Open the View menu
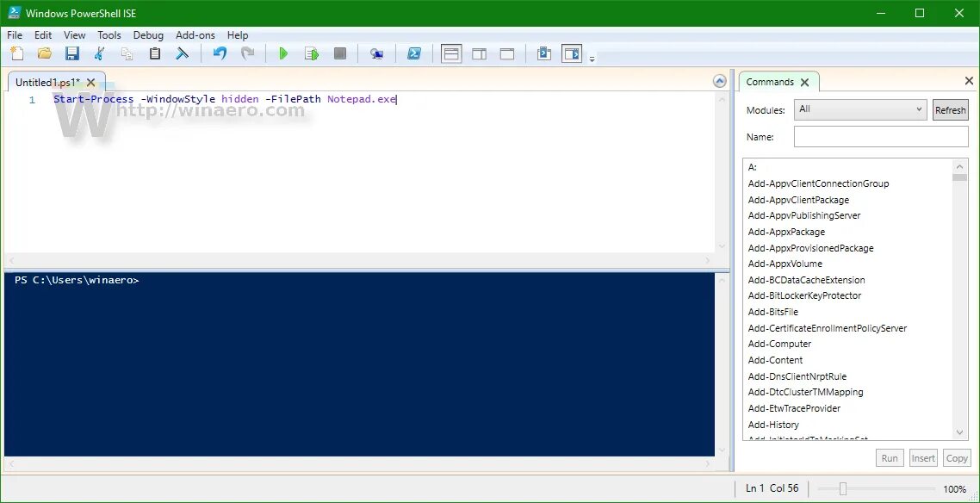 click(74, 35)
